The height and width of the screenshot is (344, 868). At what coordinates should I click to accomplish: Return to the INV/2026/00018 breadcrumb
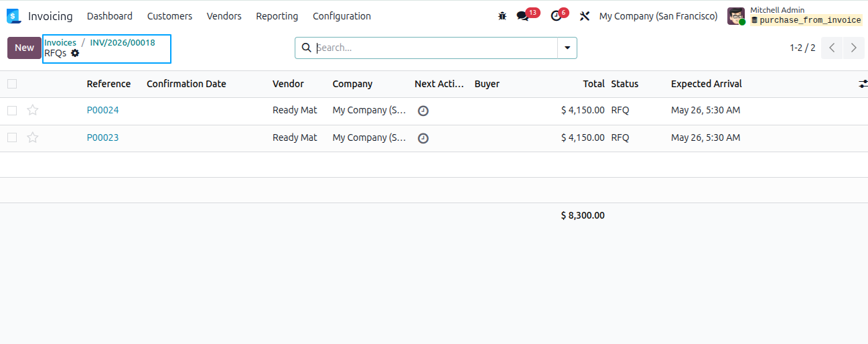pos(123,42)
